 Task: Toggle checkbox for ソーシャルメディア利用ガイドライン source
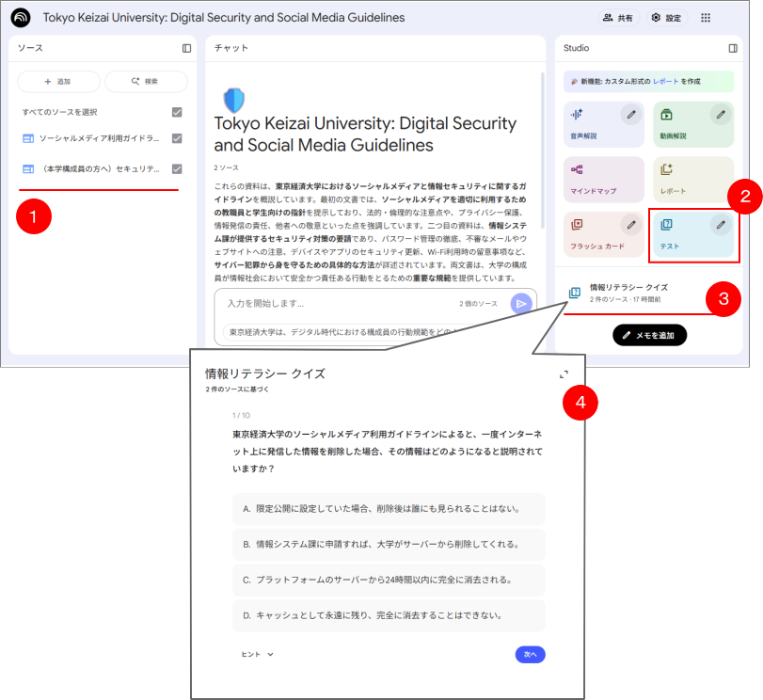177,138
